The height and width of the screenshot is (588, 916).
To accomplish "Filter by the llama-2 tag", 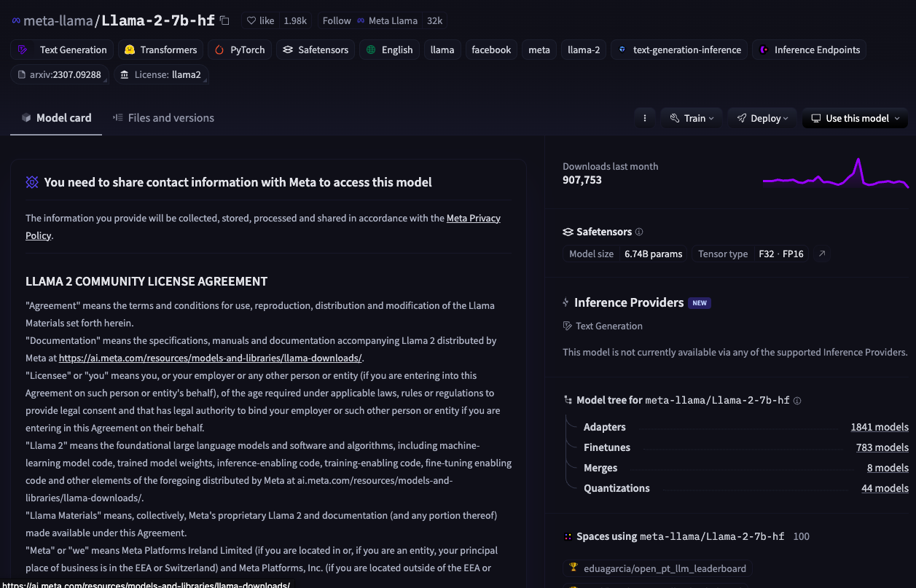I will click(584, 50).
